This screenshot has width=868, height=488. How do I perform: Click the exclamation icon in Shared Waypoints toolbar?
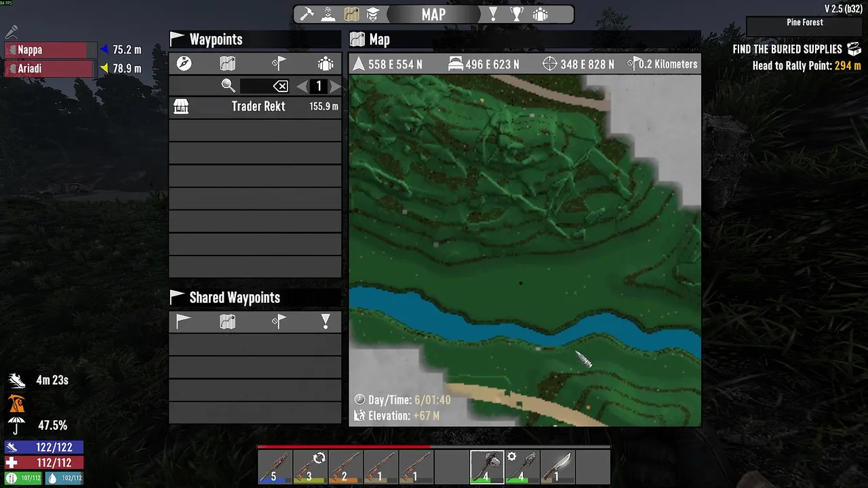pyautogui.click(x=325, y=322)
